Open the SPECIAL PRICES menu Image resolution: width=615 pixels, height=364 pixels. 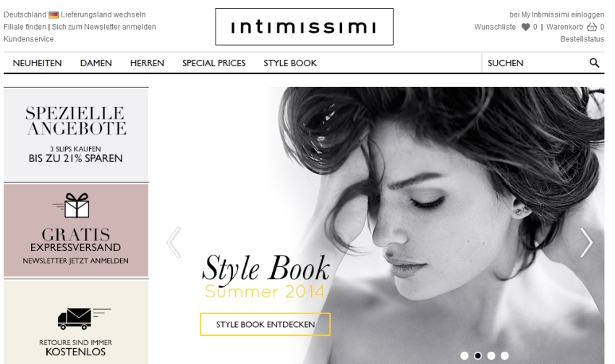[213, 64]
